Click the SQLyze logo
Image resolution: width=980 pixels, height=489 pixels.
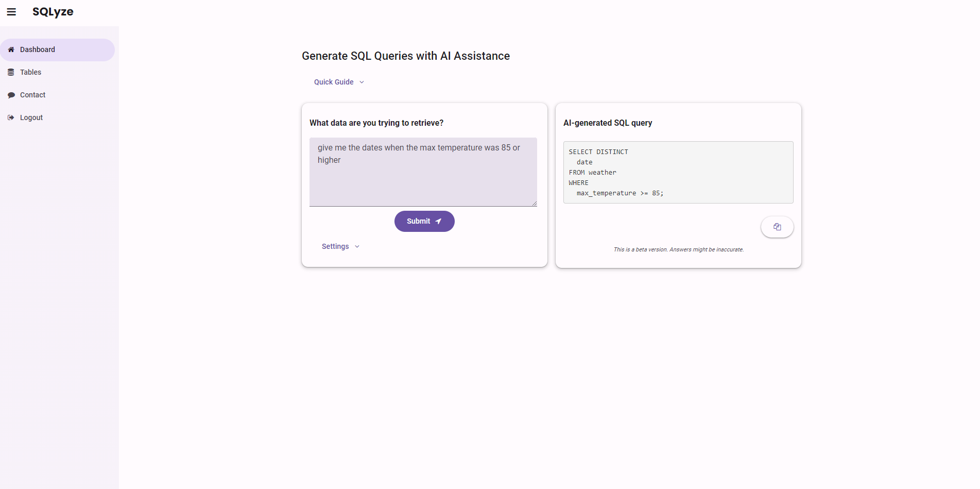(53, 12)
